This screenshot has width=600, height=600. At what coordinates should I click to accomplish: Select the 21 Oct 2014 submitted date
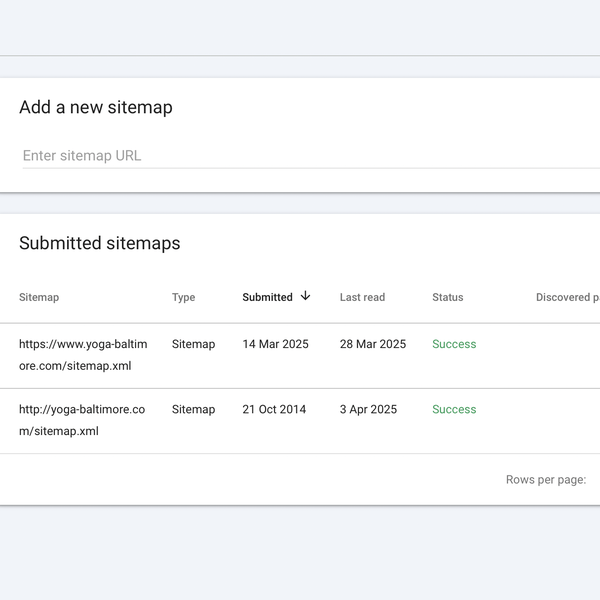[x=274, y=409]
